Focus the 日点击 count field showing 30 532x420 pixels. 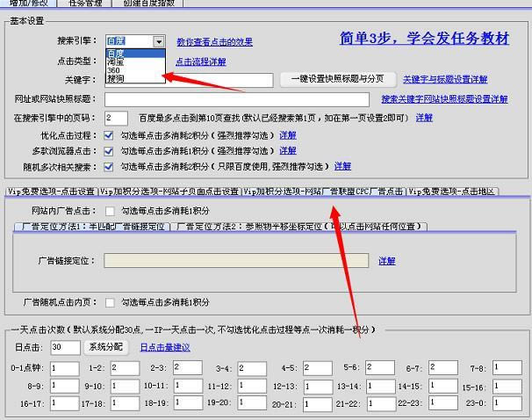(66, 347)
